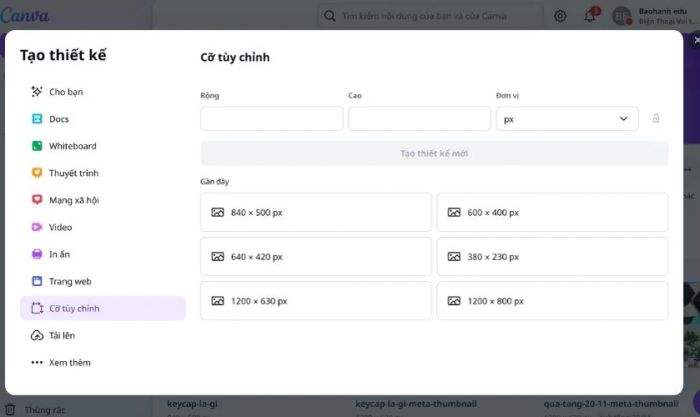Click the Thuyết trình presentation icon

(x=37, y=173)
